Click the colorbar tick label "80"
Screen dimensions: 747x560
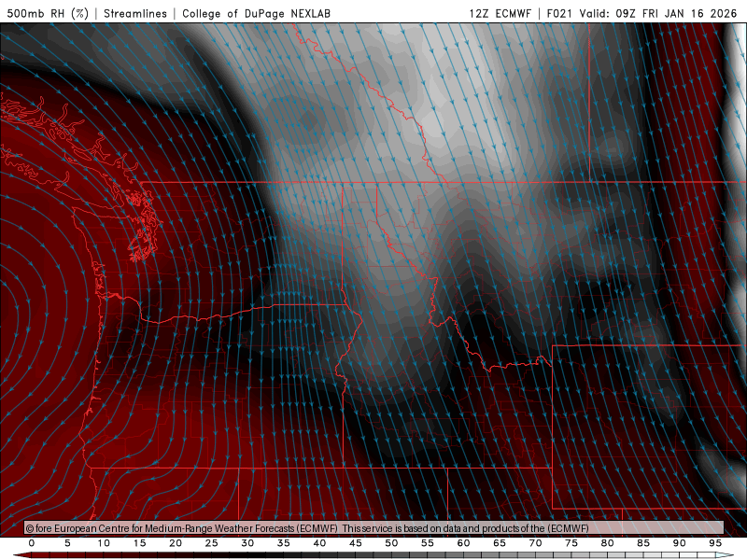coord(607,543)
